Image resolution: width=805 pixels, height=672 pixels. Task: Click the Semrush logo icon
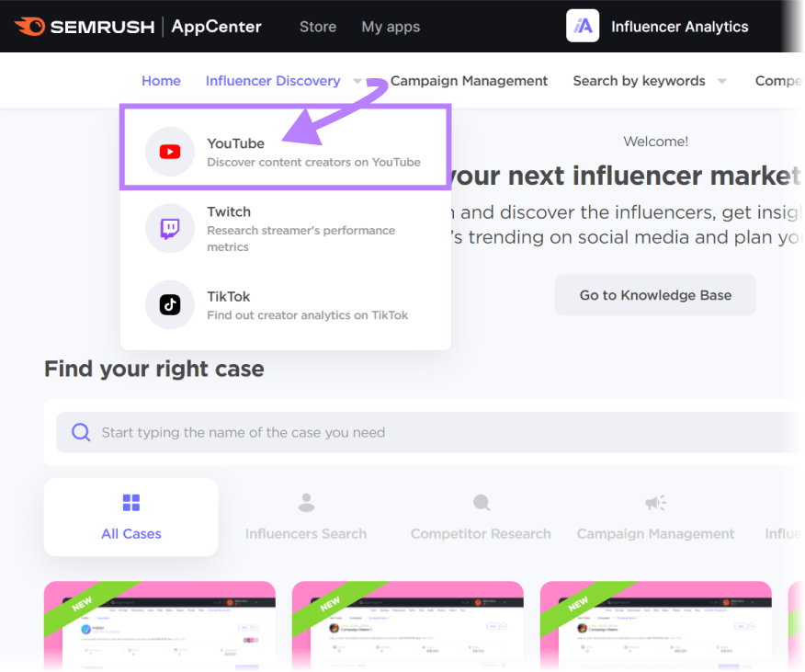[28, 26]
